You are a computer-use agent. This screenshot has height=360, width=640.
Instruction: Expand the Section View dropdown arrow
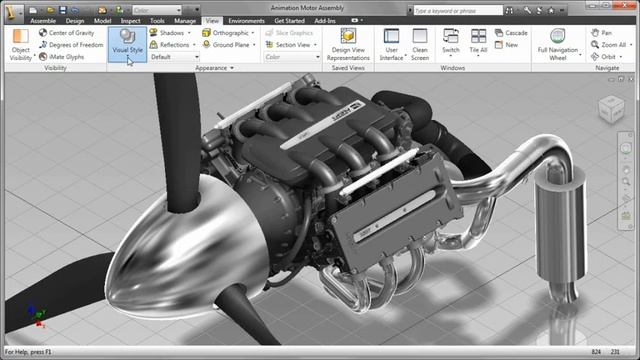click(x=316, y=44)
